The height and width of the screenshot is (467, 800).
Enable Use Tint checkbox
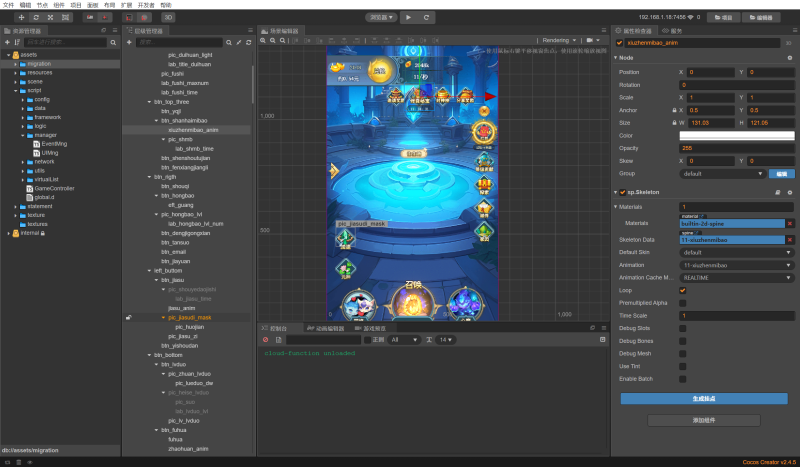[x=683, y=366]
